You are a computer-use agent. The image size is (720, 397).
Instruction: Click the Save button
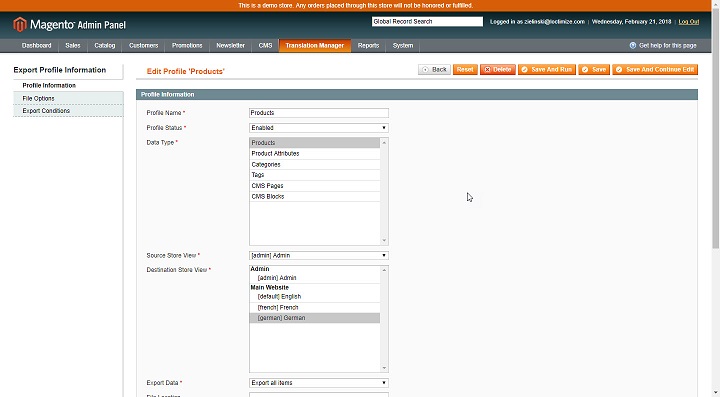594,70
